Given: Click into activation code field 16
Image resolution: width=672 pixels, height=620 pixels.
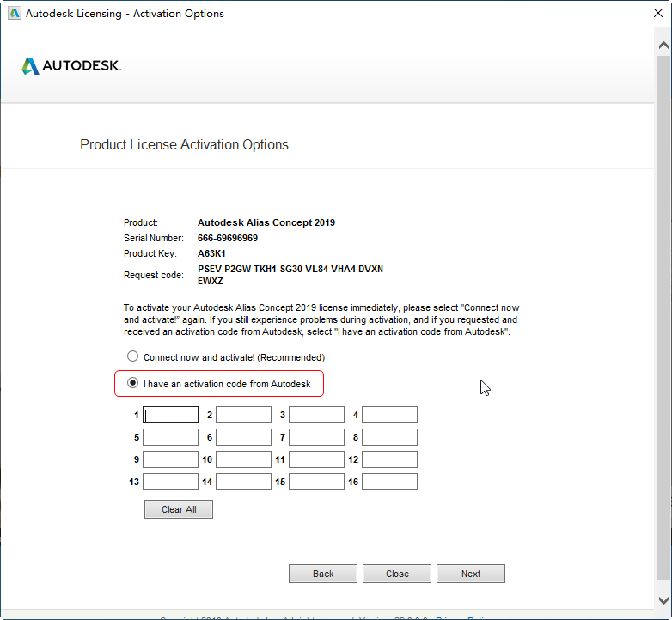Looking at the screenshot, I should [389, 482].
